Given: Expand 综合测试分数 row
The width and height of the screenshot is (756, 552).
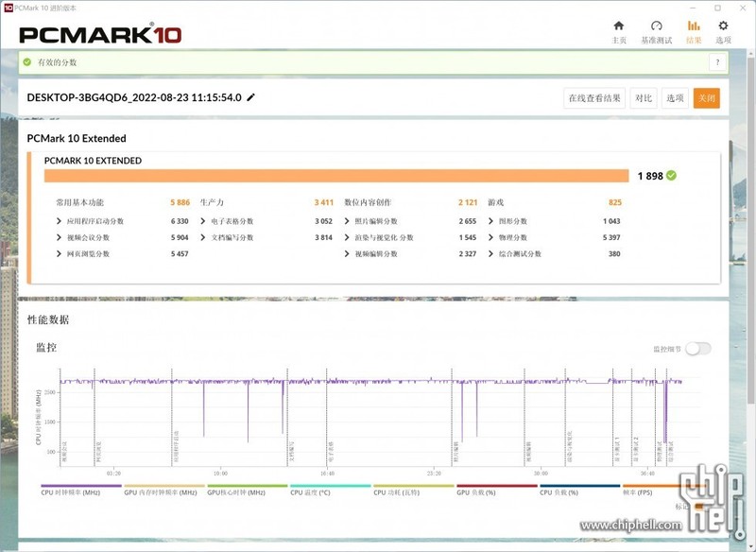Looking at the screenshot, I should (490, 254).
